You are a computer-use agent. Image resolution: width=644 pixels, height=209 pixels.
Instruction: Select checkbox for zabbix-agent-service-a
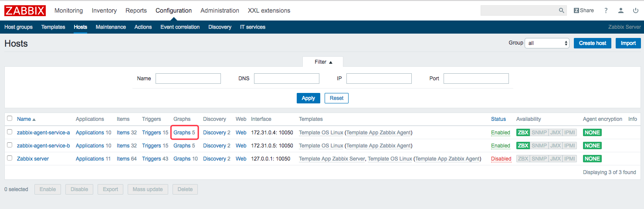pyautogui.click(x=10, y=132)
